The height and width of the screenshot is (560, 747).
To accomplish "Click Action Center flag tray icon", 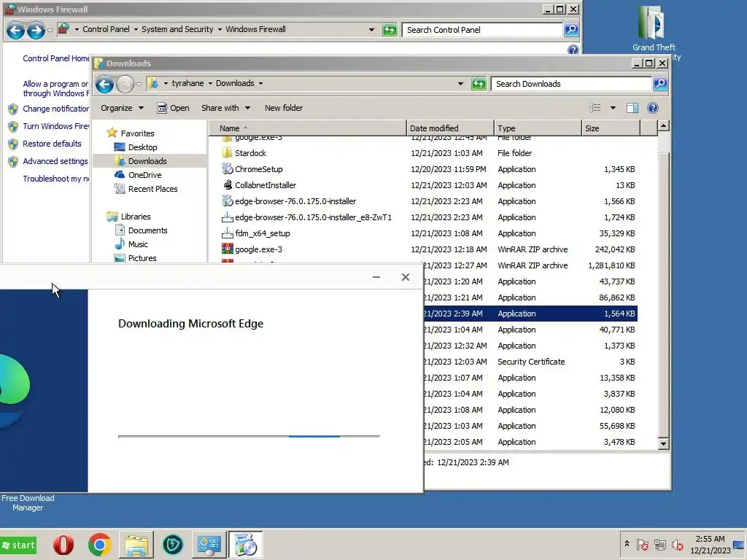I will pos(642,544).
